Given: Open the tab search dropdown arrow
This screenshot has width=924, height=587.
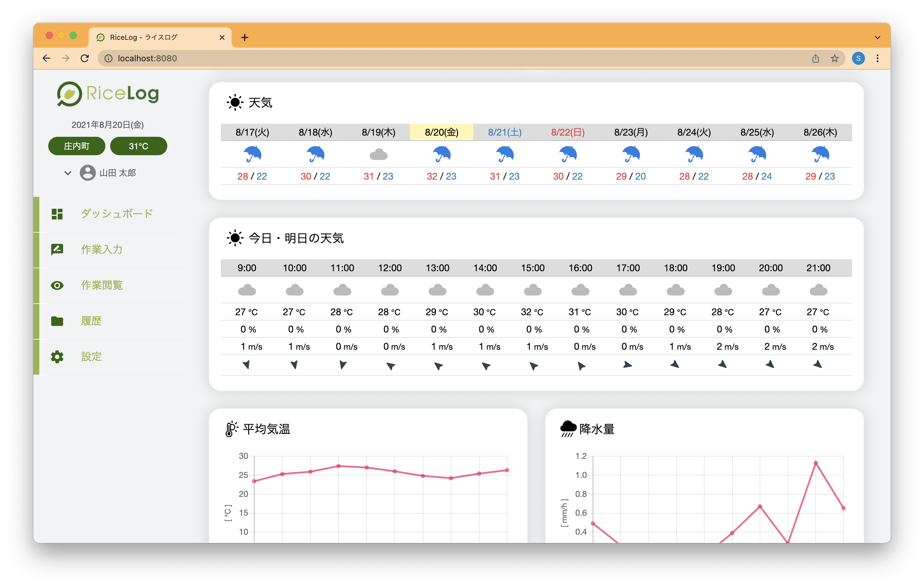Looking at the screenshot, I should click(877, 37).
